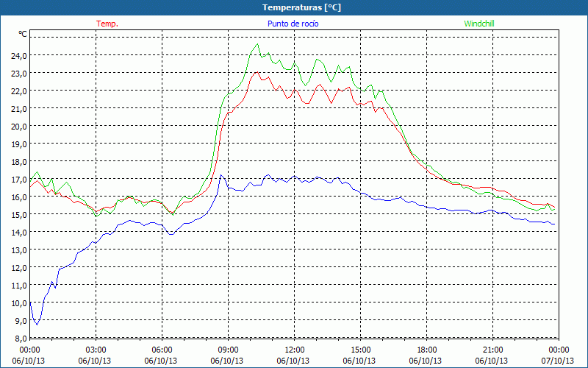
Task: Click the 16,0 y-axis value
Action: pyautogui.click(x=19, y=197)
